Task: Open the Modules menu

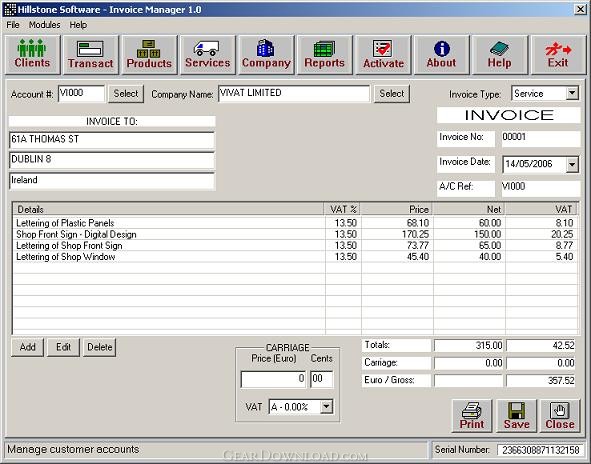Action: 44,25
